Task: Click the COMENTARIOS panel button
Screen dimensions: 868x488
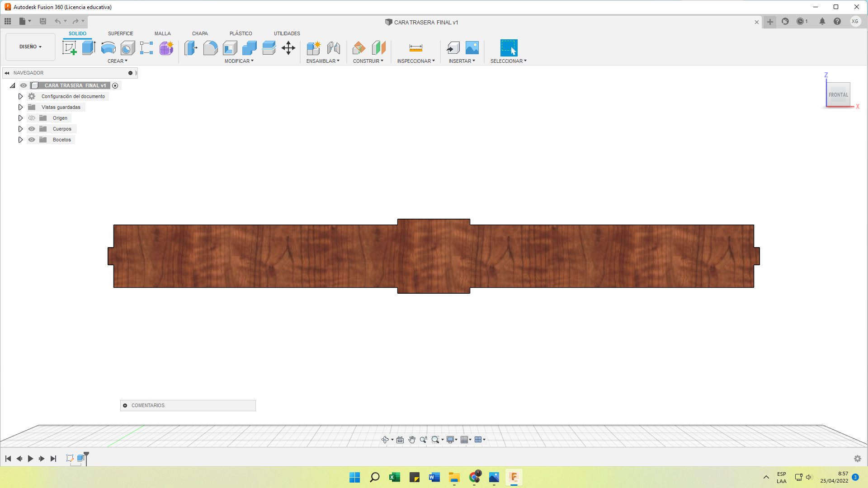Action: pyautogui.click(x=188, y=405)
